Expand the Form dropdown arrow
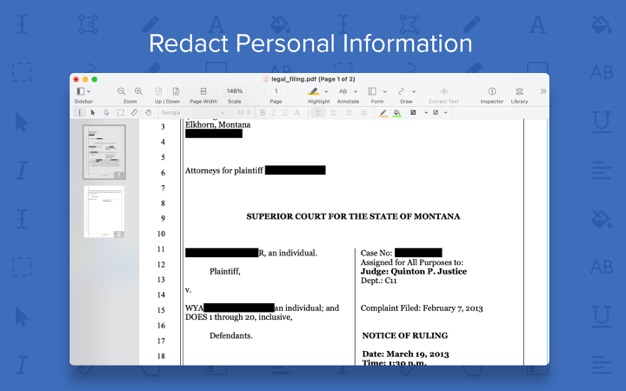This screenshot has height=391, width=626. click(x=384, y=91)
